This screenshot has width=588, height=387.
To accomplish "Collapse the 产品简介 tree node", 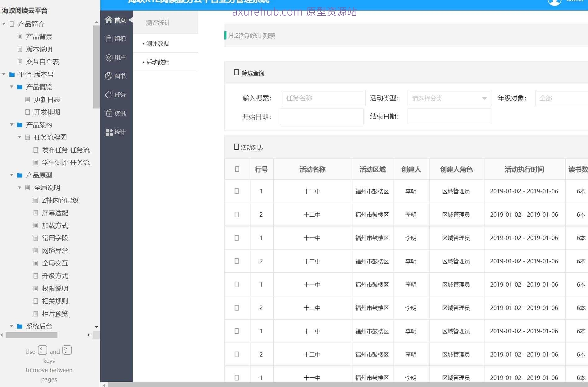I will [4, 24].
